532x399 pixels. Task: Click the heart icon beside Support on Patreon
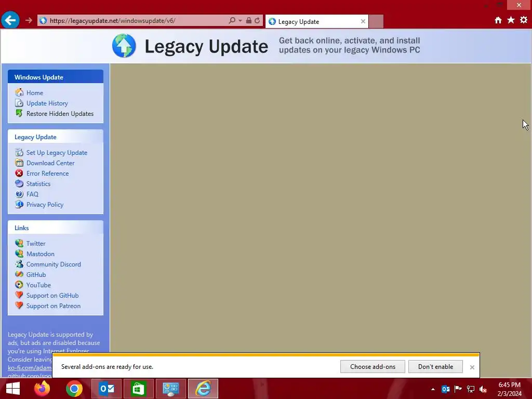19,305
